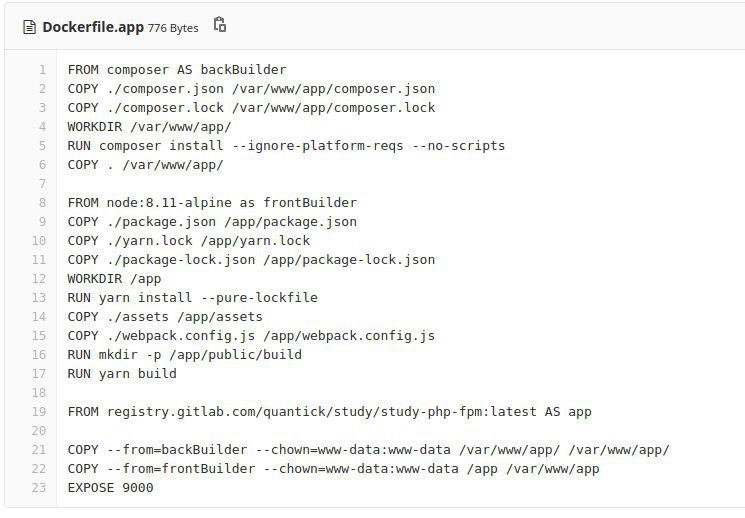Click the RUN composer install code line
Image resolution: width=745 pixels, height=518 pixels.
point(287,146)
